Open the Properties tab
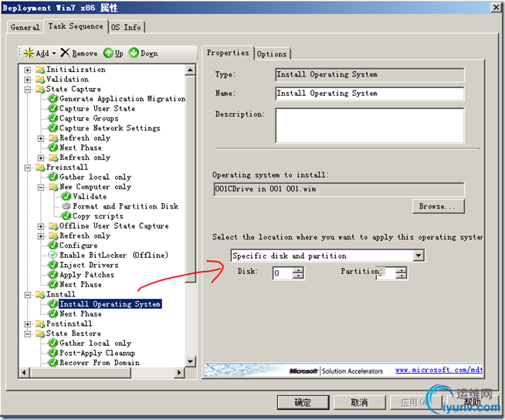 pyautogui.click(x=228, y=52)
